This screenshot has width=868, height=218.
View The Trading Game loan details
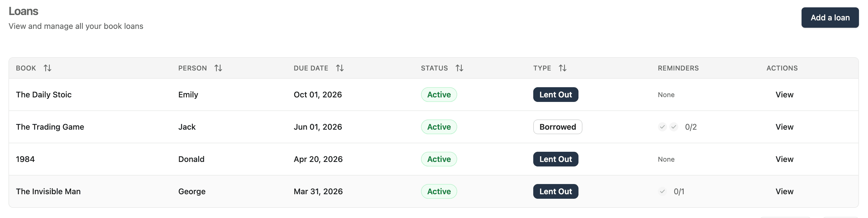point(784,127)
